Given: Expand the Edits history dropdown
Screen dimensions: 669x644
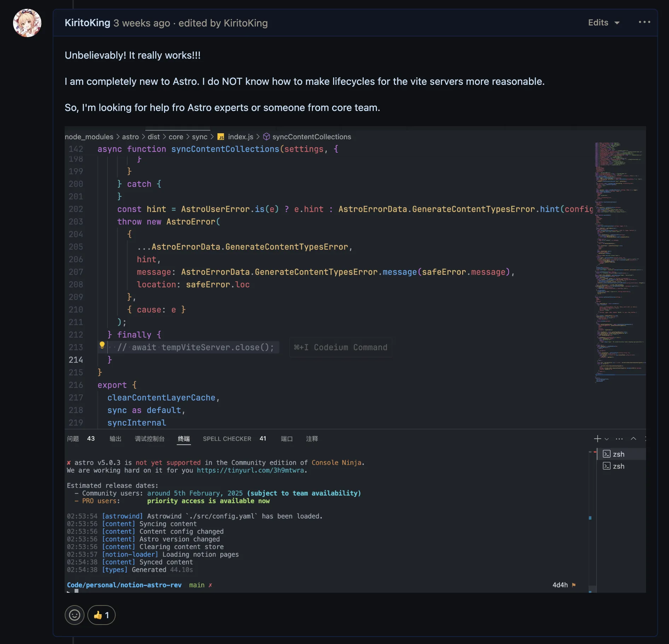Looking at the screenshot, I should 604,23.
